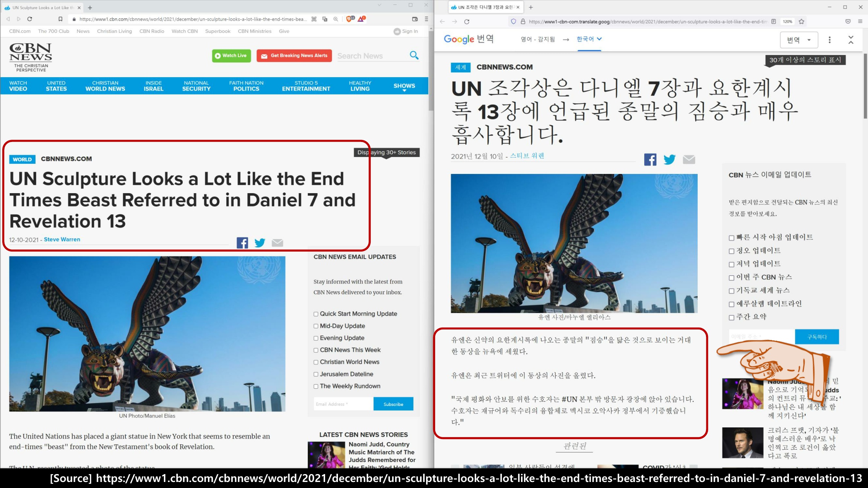868x488 pixels.
Task: Click the English Subscribe button
Action: pyautogui.click(x=393, y=404)
